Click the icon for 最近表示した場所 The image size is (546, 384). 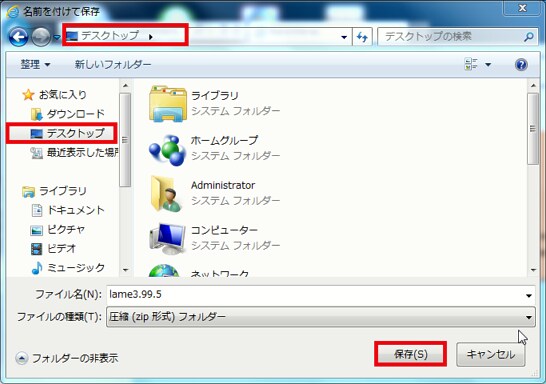pyautogui.click(x=37, y=152)
